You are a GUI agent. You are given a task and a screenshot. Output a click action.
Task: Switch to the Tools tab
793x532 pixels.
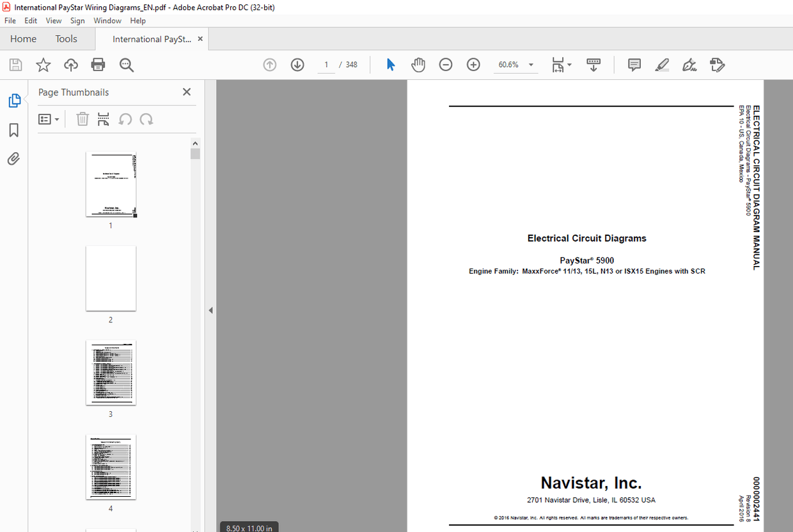(x=66, y=38)
